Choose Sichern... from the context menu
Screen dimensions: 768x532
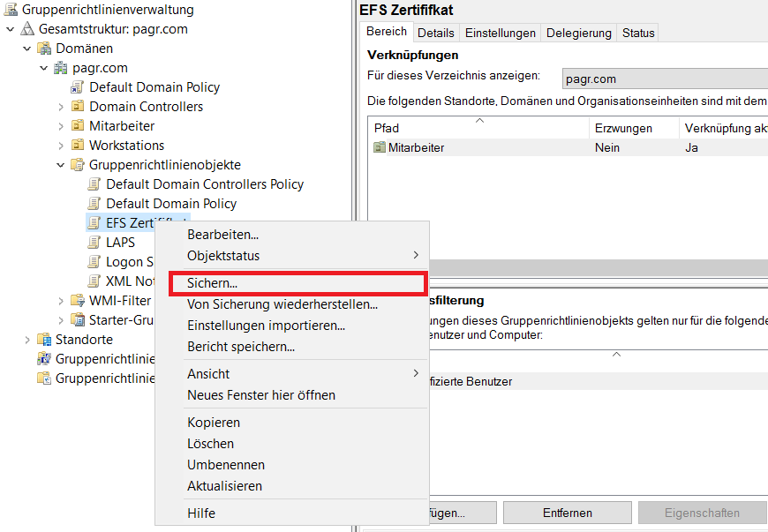click(212, 283)
